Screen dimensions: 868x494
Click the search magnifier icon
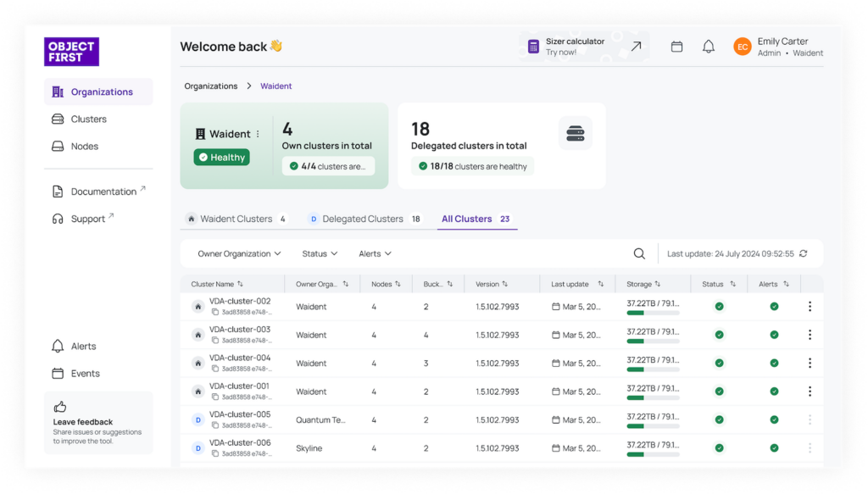pyautogui.click(x=639, y=254)
